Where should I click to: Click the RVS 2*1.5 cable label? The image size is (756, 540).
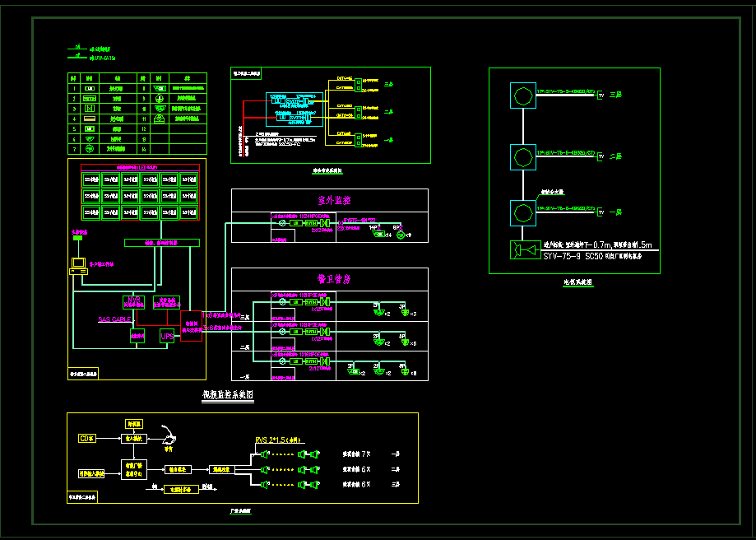tap(279, 440)
